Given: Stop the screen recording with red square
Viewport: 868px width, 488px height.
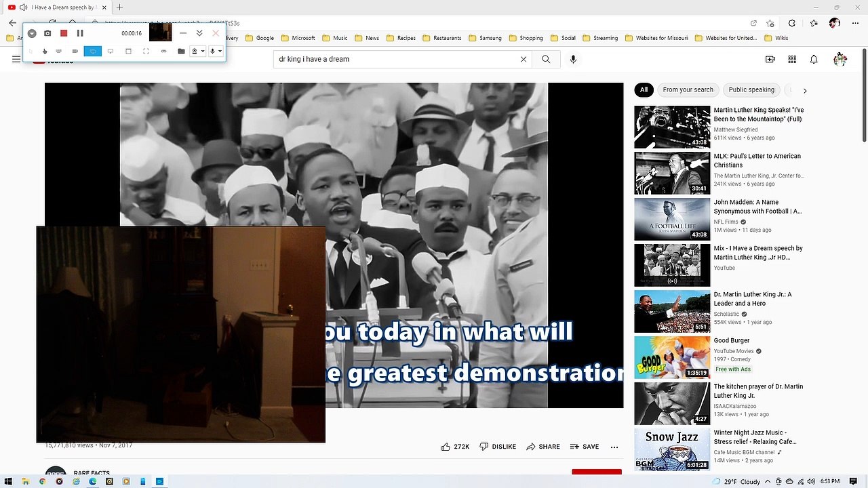Looking at the screenshot, I should pos(64,33).
